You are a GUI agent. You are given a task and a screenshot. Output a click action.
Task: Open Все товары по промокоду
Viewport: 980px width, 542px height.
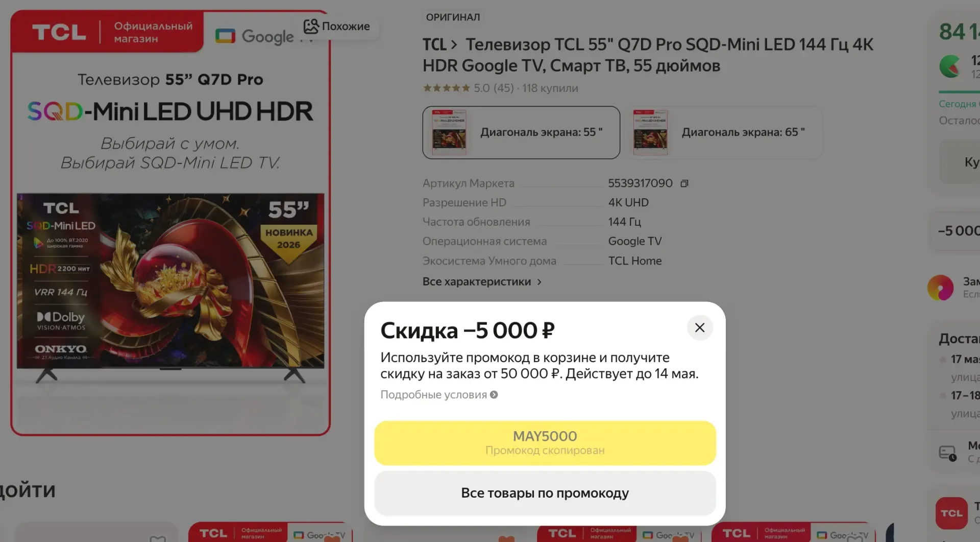tap(545, 493)
